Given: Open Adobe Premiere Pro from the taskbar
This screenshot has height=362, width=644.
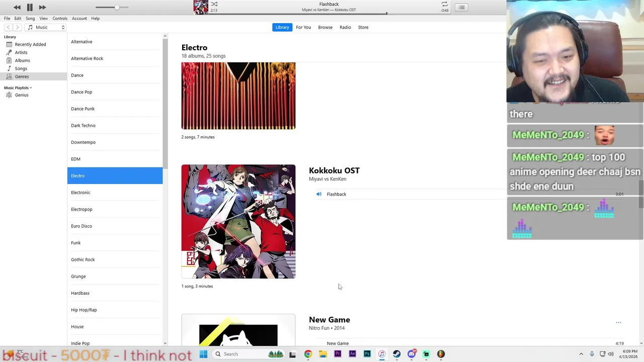Looking at the screenshot, I should pyautogui.click(x=338, y=354).
